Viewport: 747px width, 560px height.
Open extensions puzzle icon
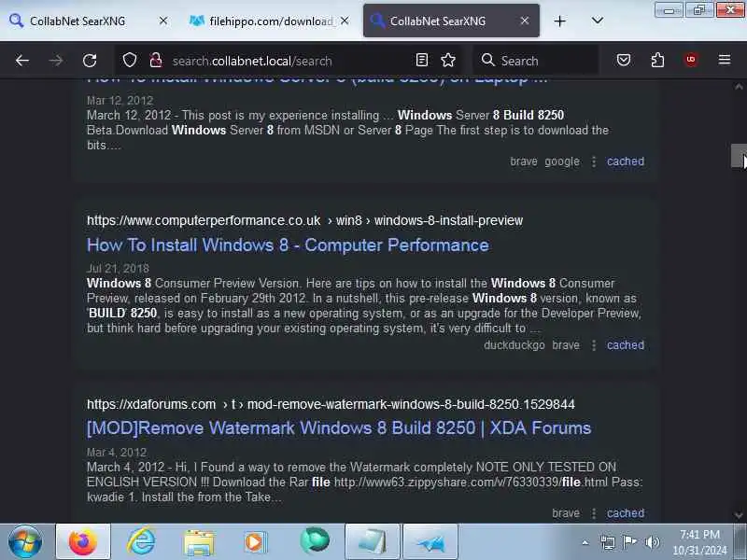click(x=657, y=60)
